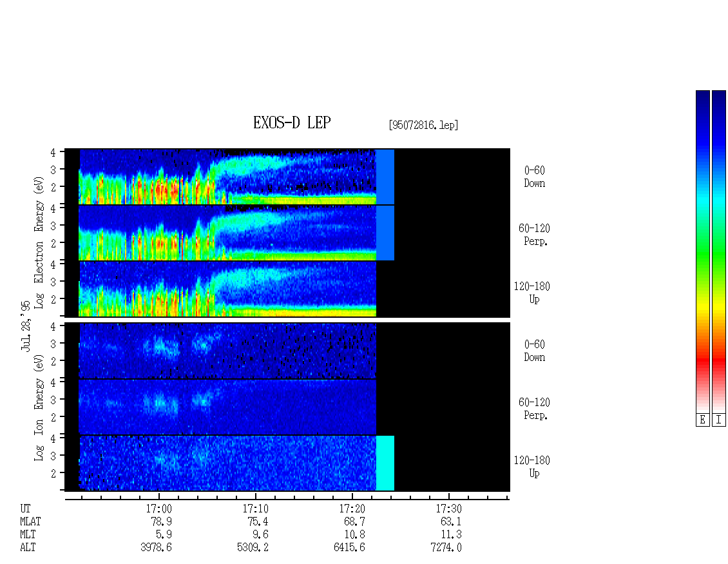Viewport: 728px width, 564px height.
Task: Click the 17:30 time tick label
Action: tap(448, 509)
